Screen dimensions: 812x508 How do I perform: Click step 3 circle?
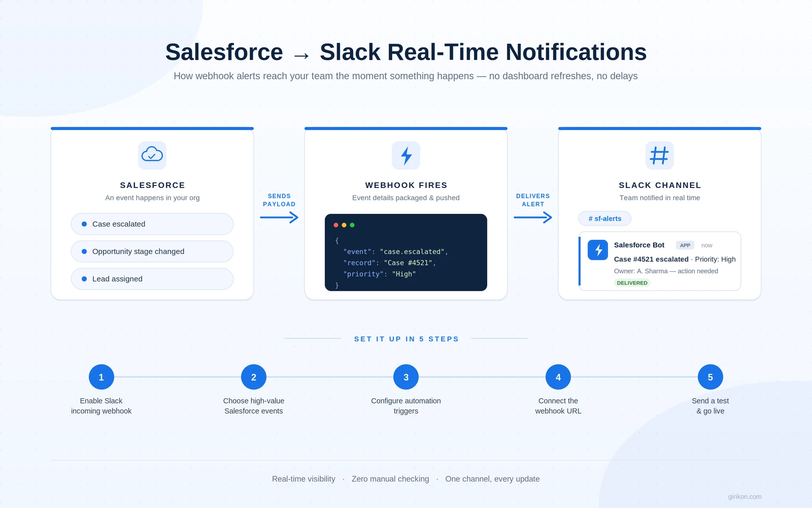coord(406,377)
